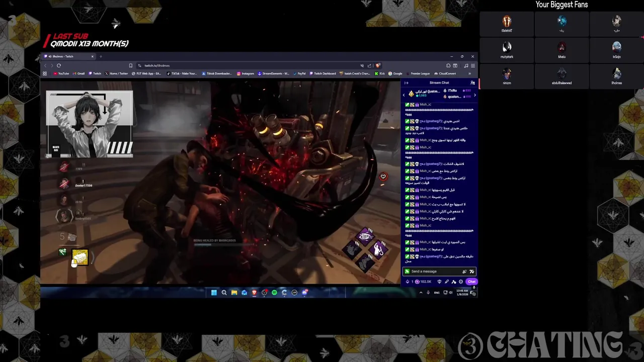Reload the Twitch page in browser

(x=59, y=65)
